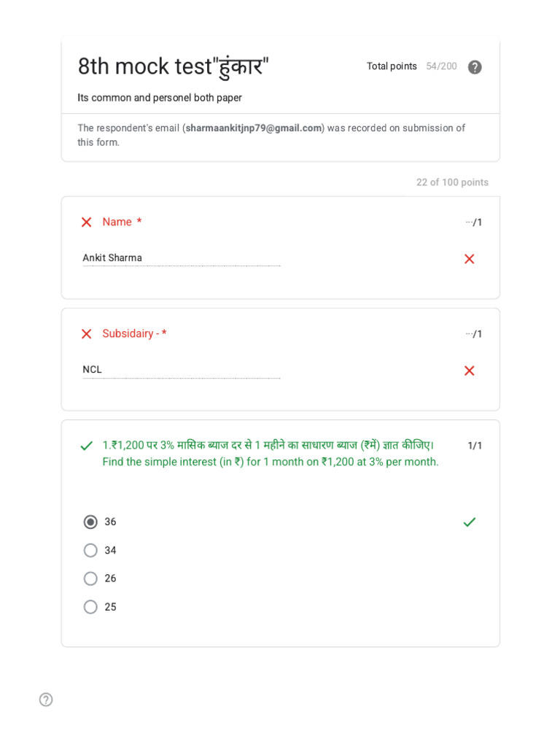Click the green checkmark next to option 36
Screen dimensions: 560x747
point(470,522)
